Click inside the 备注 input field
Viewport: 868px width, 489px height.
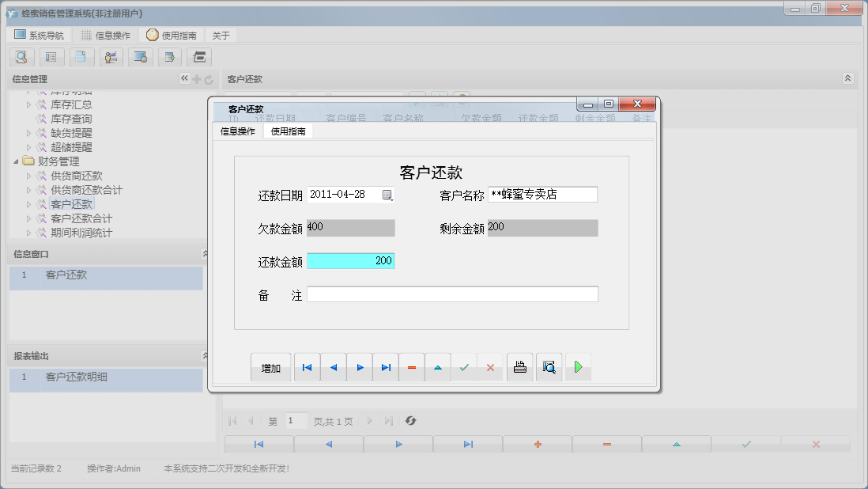point(452,292)
